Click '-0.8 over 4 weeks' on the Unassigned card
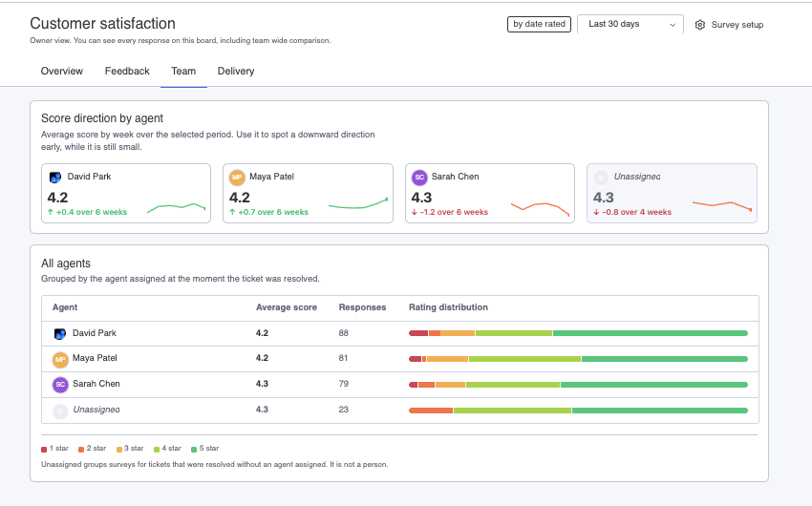The image size is (812, 506). [x=637, y=212]
